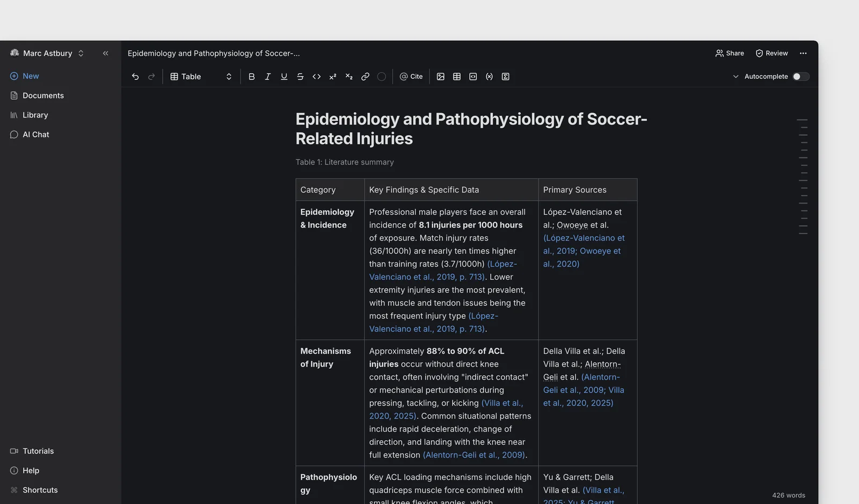Open the more options ellipsis menu

[x=803, y=53]
